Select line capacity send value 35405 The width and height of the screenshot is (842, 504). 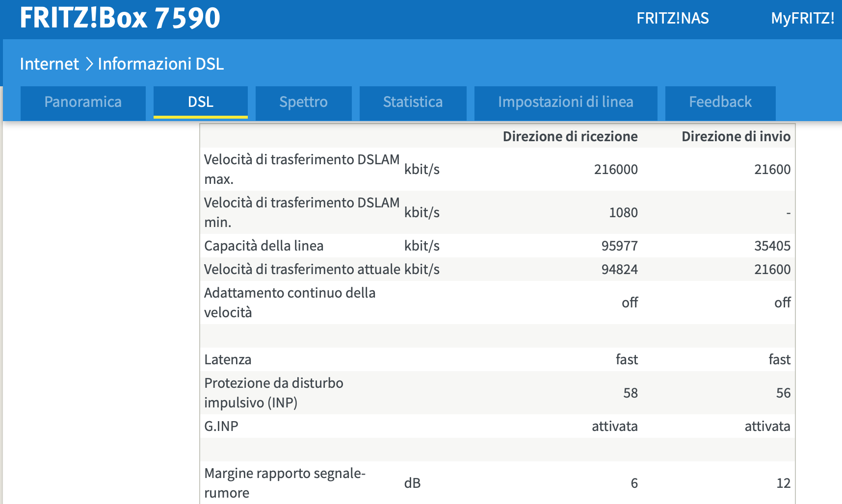[x=772, y=246]
